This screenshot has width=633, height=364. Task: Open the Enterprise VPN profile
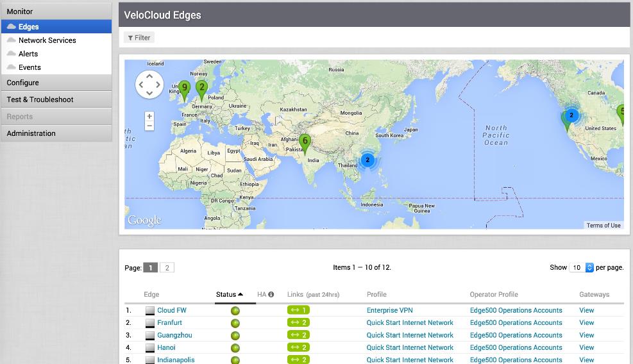coord(389,310)
